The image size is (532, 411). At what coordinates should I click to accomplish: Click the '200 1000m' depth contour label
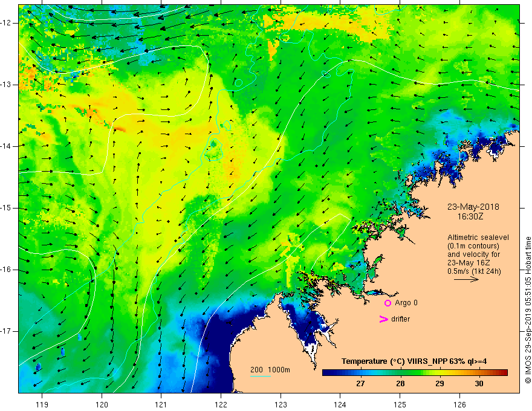(270, 370)
